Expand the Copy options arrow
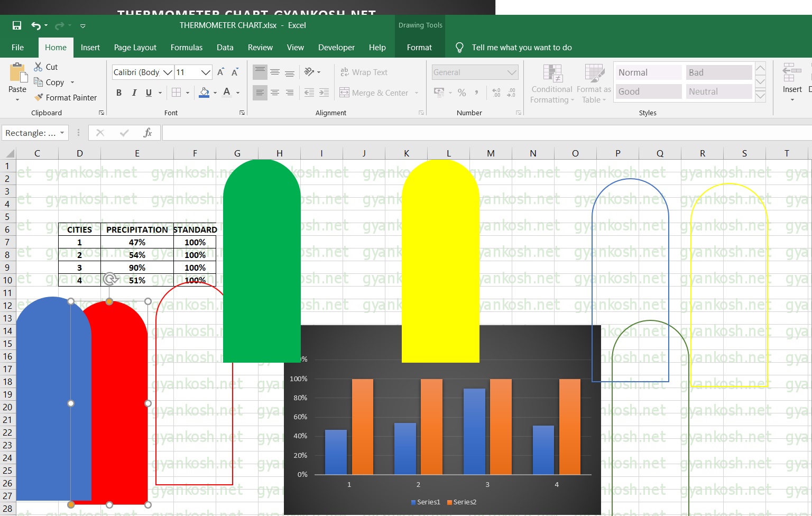 pyautogui.click(x=72, y=82)
